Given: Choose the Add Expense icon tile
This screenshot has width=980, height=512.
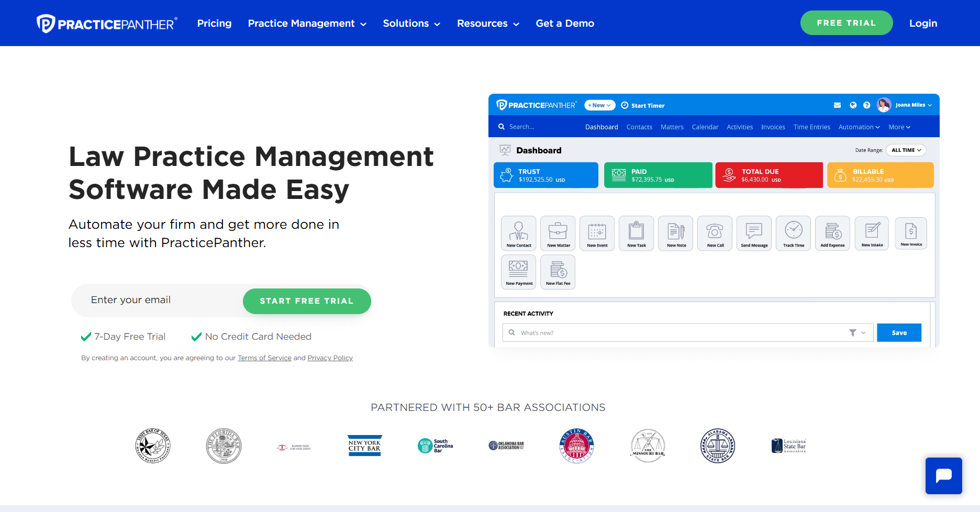Looking at the screenshot, I should pos(833,233).
